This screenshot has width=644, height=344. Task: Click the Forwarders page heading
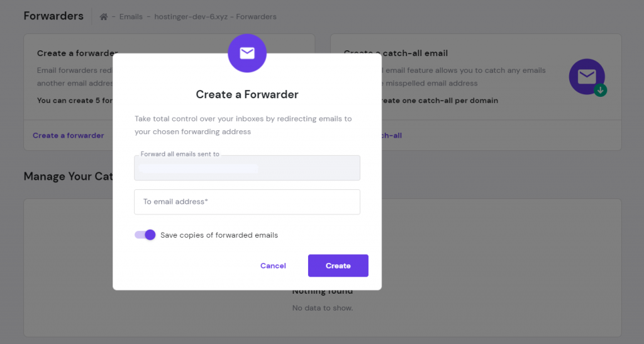click(x=53, y=16)
